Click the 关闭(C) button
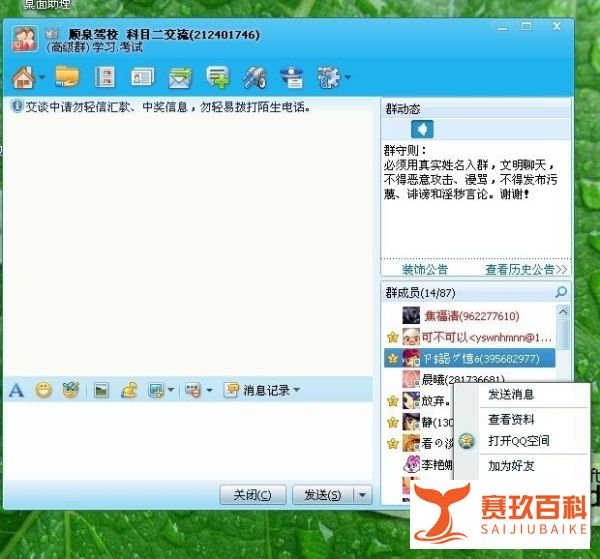 [253, 495]
